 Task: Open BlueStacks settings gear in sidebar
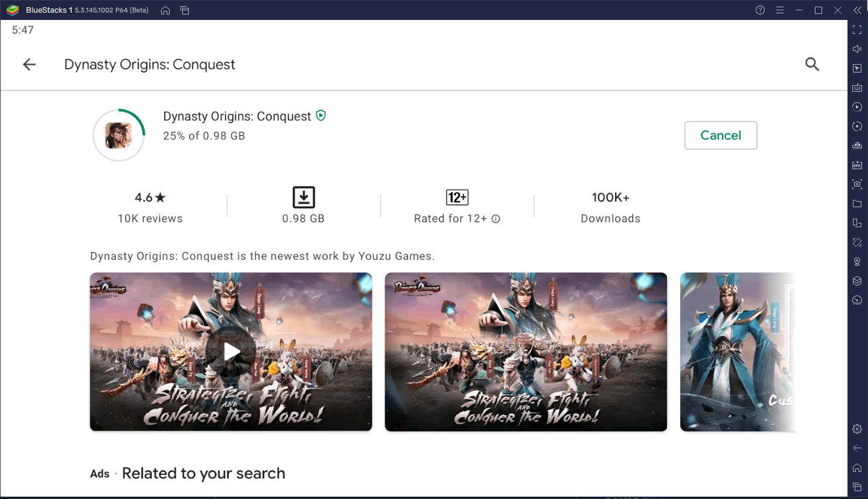point(857,429)
